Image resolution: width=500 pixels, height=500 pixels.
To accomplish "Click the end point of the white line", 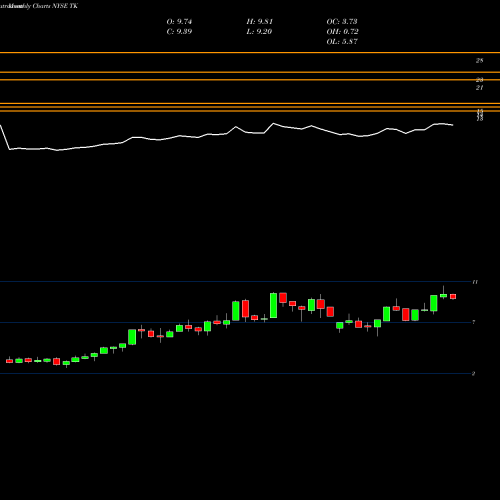I will click(x=453, y=125).
